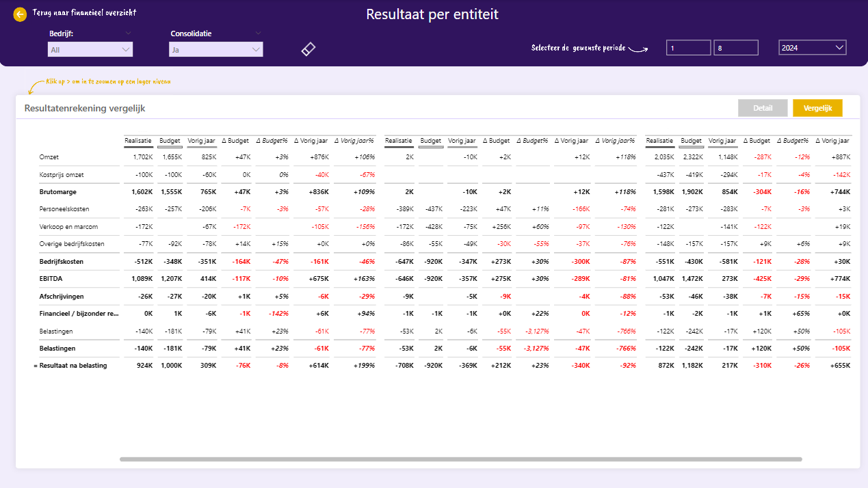
Task: Select the Verkoop en marcom row label
Action: tap(68, 226)
